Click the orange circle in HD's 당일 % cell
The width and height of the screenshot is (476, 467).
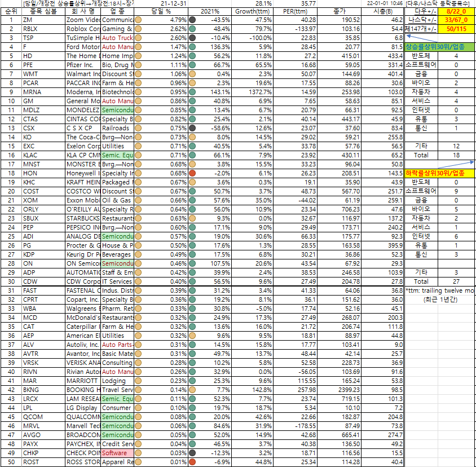point(138,56)
